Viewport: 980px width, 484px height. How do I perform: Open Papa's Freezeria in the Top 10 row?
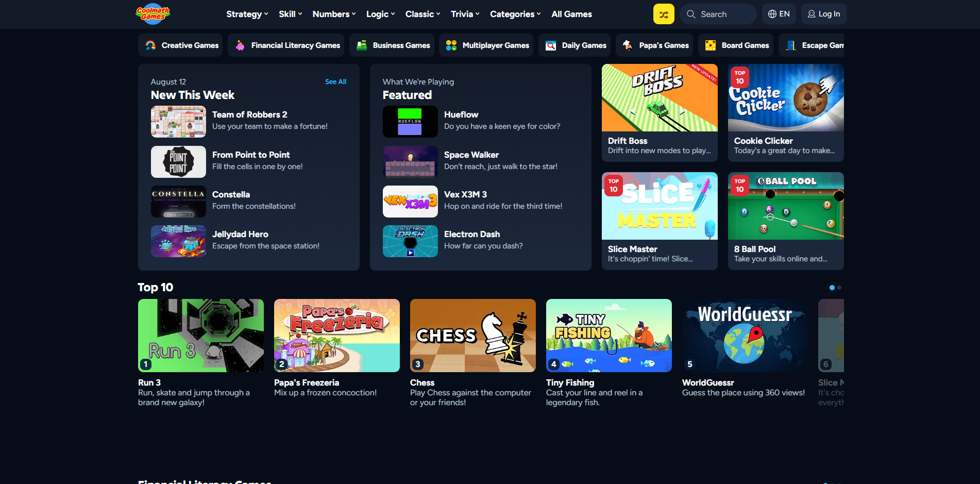point(337,336)
